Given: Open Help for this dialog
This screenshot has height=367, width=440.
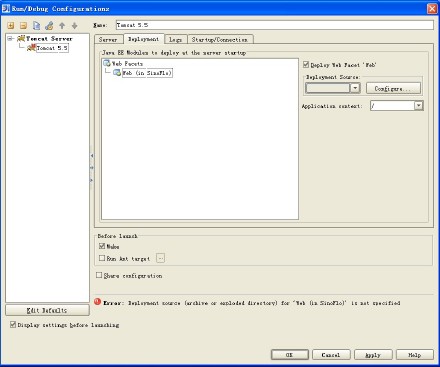Looking at the screenshot, I should [415, 355].
